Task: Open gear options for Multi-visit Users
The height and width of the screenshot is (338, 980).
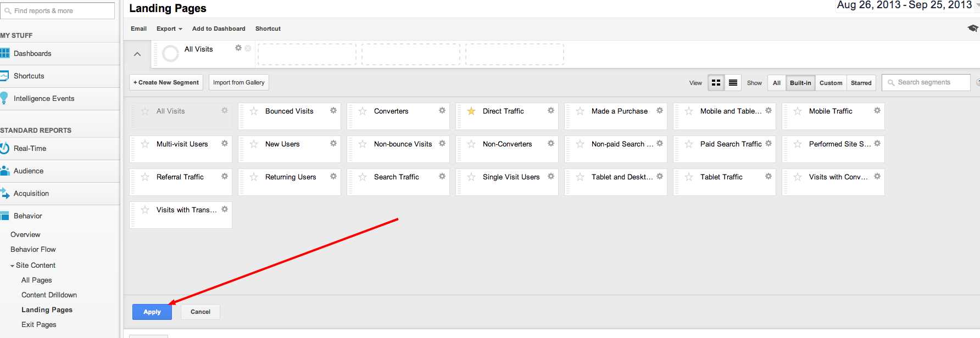Action: 225,143
